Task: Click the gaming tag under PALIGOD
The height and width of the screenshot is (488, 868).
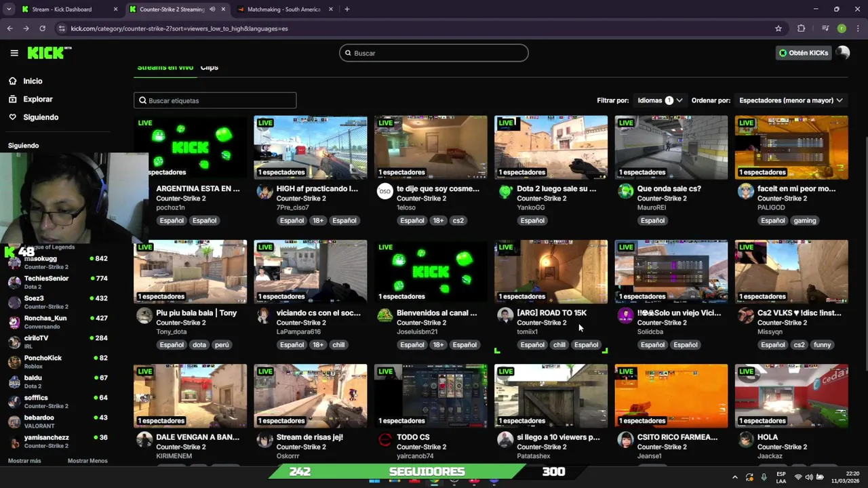Action: click(x=805, y=220)
